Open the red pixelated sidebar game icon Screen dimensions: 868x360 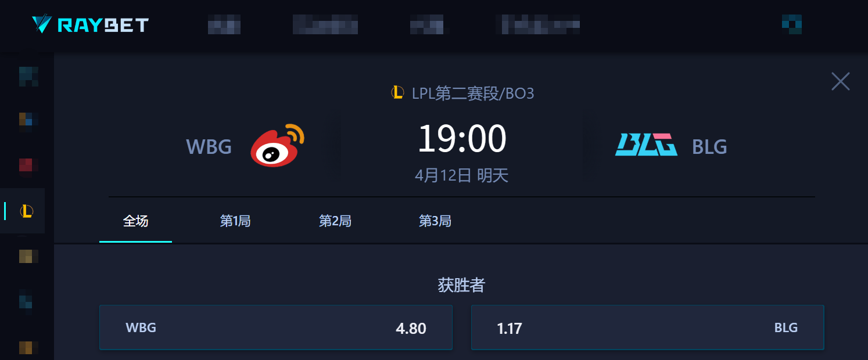click(x=28, y=165)
